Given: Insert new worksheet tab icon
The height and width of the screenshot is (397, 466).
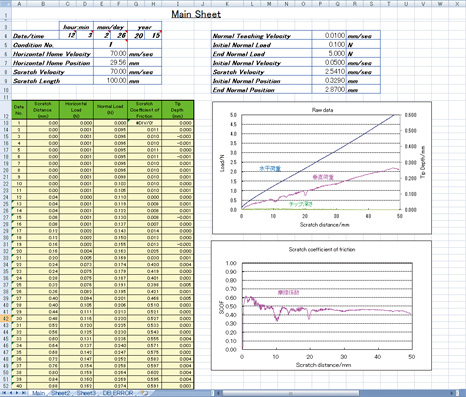Looking at the screenshot, I should (144, 393).
